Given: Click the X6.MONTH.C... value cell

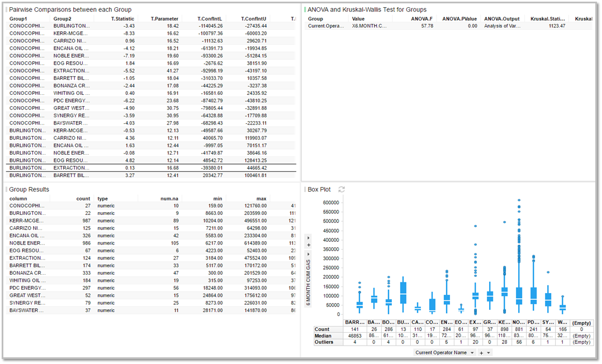Looking at the screenshot, I should point(369,26).
